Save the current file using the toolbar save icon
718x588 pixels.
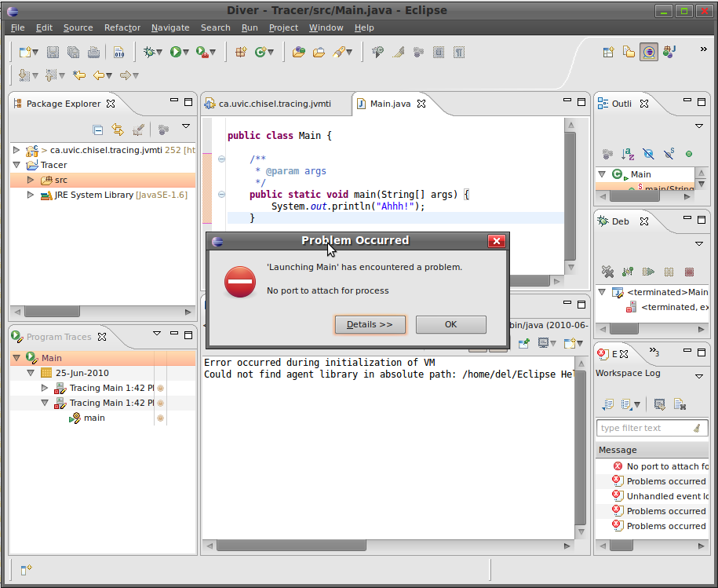click(53, 52)
